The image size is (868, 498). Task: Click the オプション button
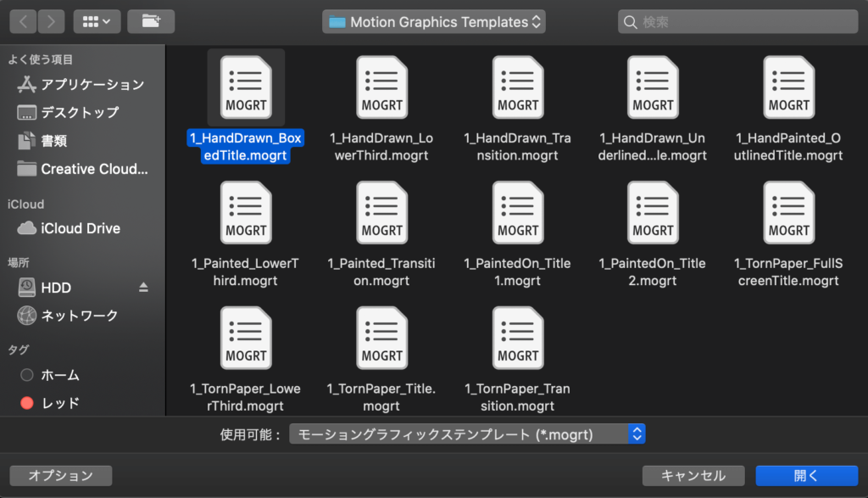(x=61, y=475)
